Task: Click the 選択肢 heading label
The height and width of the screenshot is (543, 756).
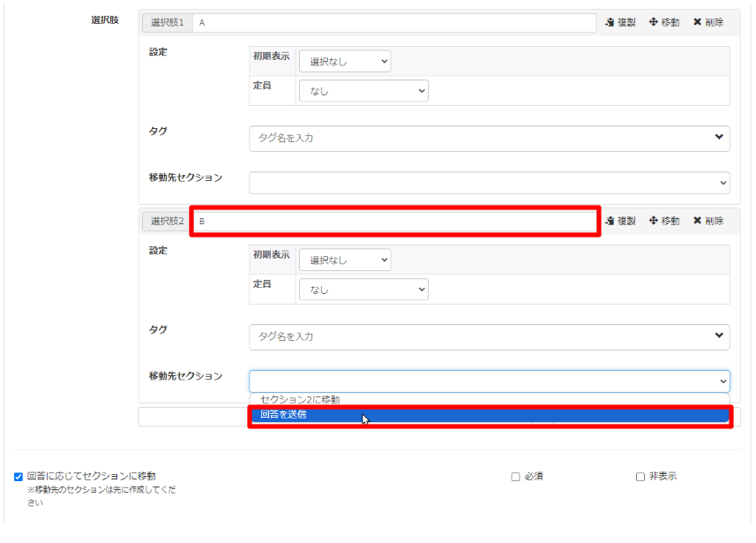Action: 105,20
